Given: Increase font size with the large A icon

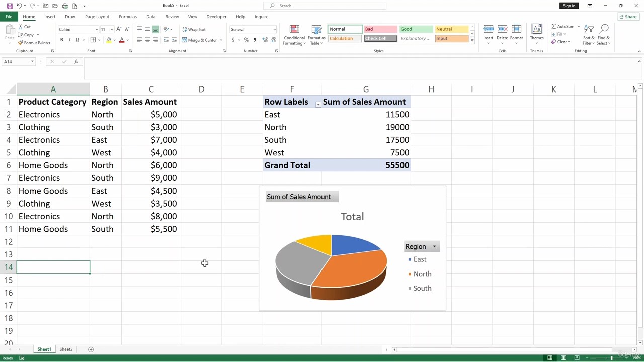Looking at the screenshot, I should click(x=119, y=29).
